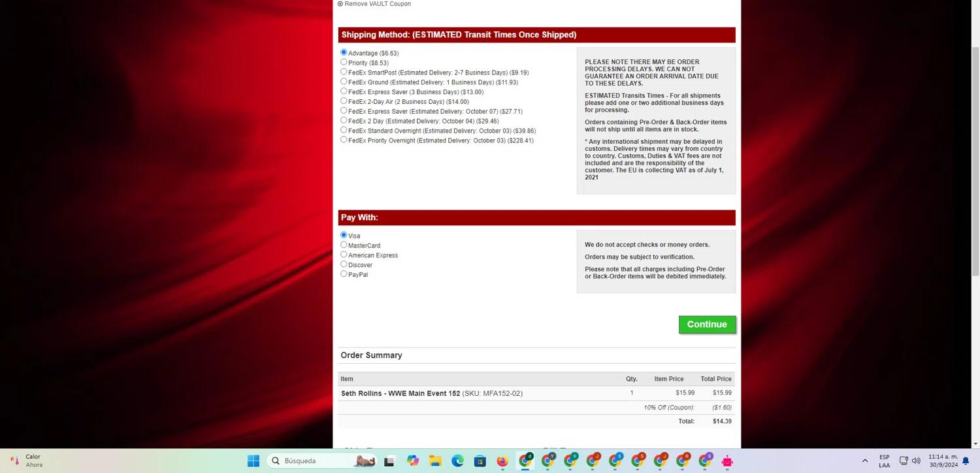Image resolution: width=980 pixels, height=473 pixels.
Task: Open the notification bell in system tray
Action: click(x=966, y=461)
